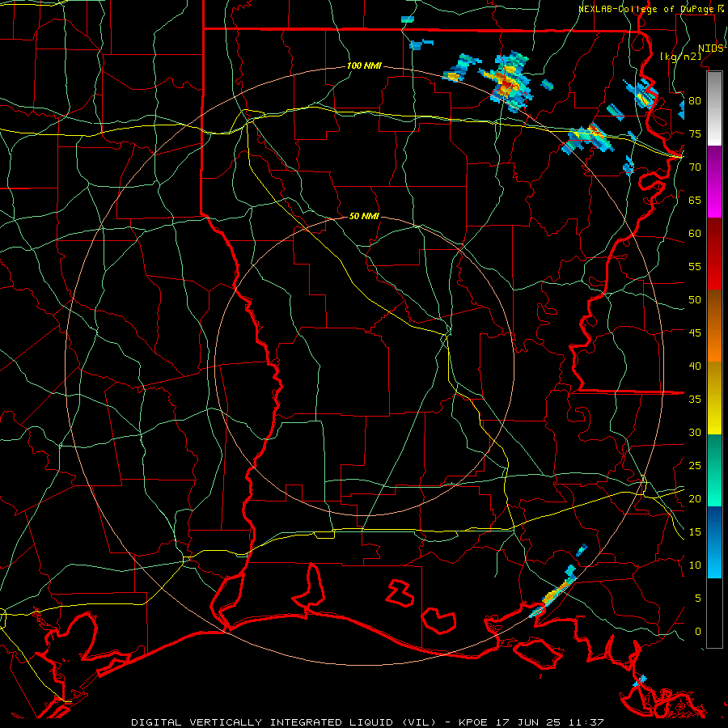
Task: Click the 100 NMI range ring label
Action: (x=364, y=66)
